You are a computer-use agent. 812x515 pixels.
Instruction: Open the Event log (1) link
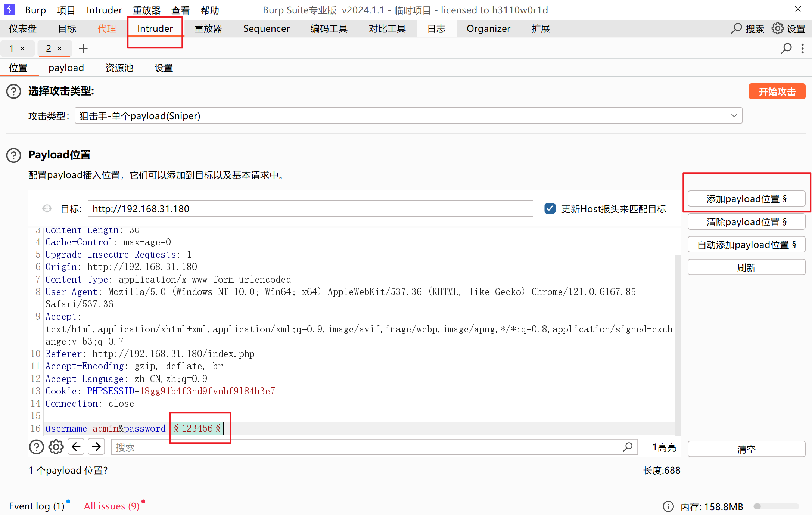(37, 506)
